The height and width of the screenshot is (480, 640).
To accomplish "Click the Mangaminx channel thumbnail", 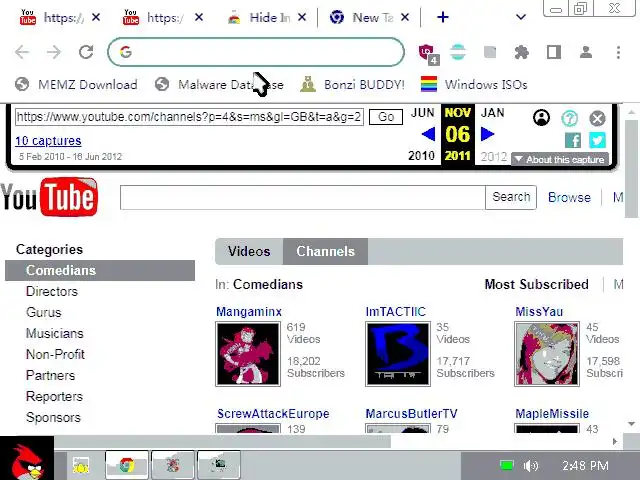I will [x=248, y=354].
